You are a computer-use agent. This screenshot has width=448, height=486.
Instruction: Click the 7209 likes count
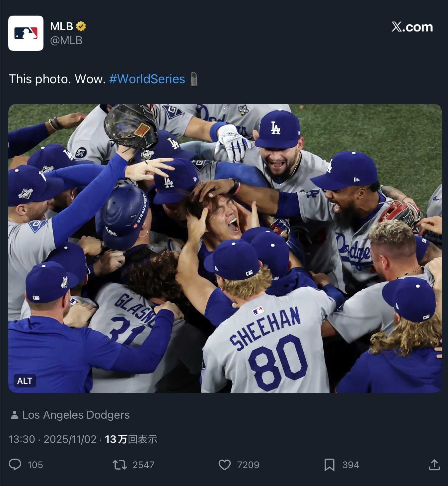tap(248, 465)
